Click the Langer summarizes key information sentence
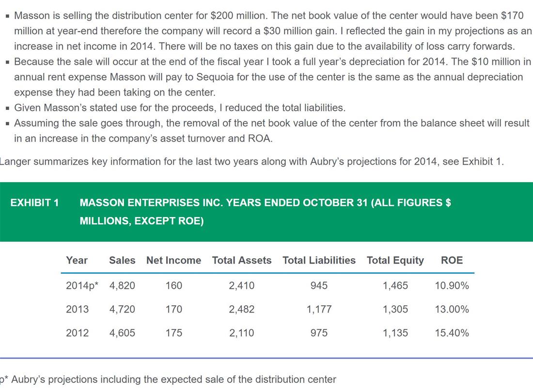 point(251,161)
